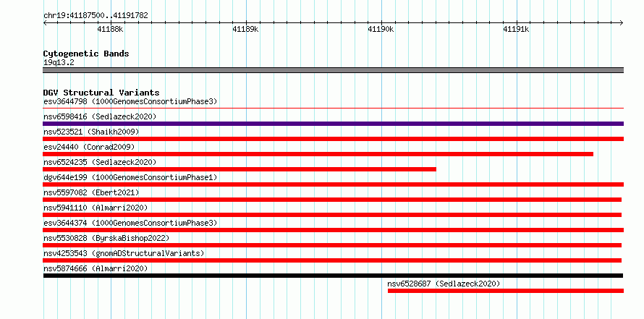Open the nsv5530828 (ByrskaBishop2022) label
The width and height of the screenshot is (644, 319).
coord(106,238)
